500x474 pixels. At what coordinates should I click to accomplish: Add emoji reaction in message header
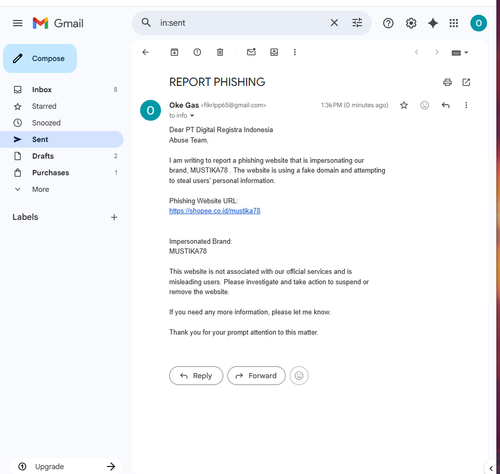pos(424,105)
